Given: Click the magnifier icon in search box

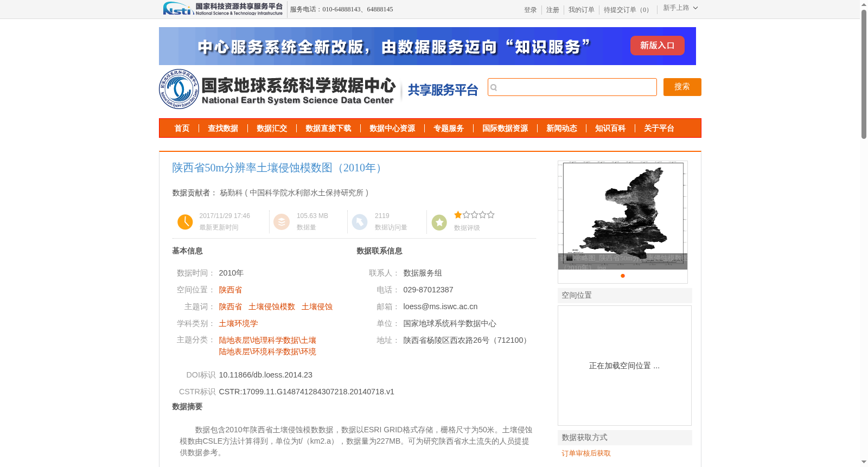Looking at the screenshot, I should (x=494, y=87).
